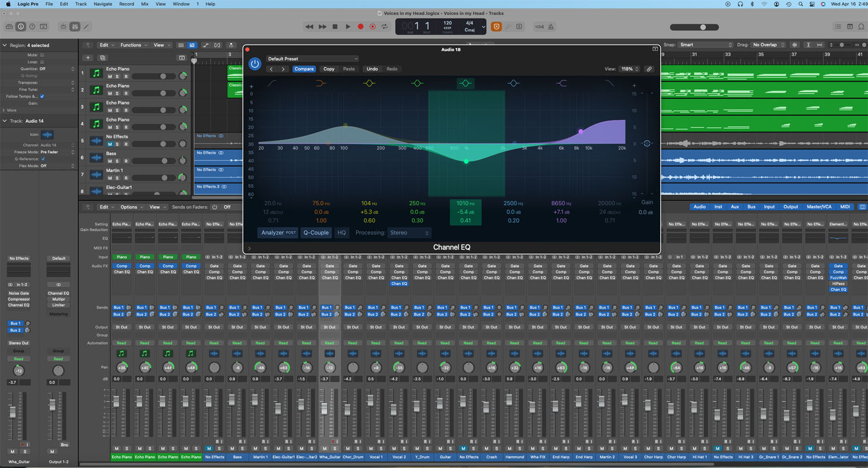This screenshot has height=468, width=868.
Task: Open the Apple menu
Action: [8, 4]
